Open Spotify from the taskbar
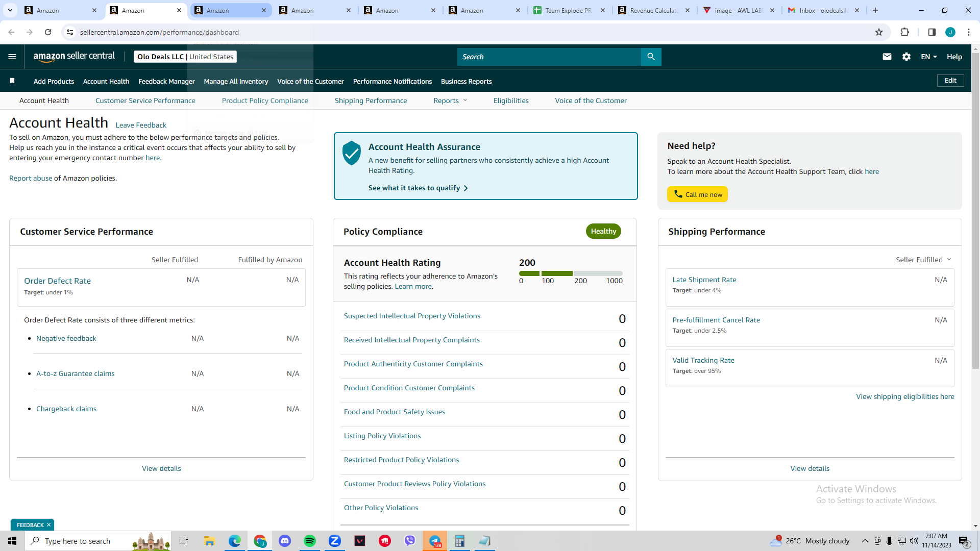The width and height of the screenshot is (980, 551). click(x=310, y=541)
